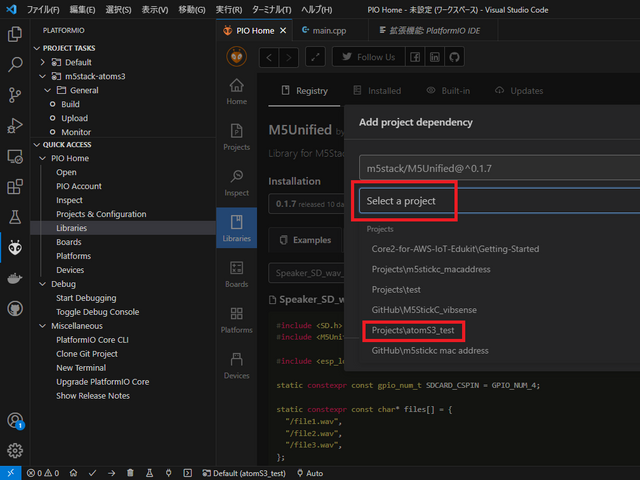Open the Search view in activity bar
Screen dimensions: 640x480
15,64
